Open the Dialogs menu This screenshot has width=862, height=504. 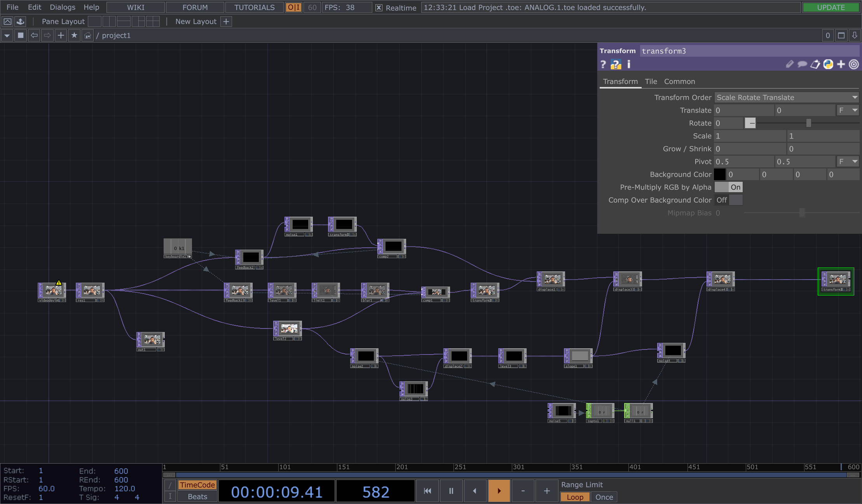tap(63, 7)
